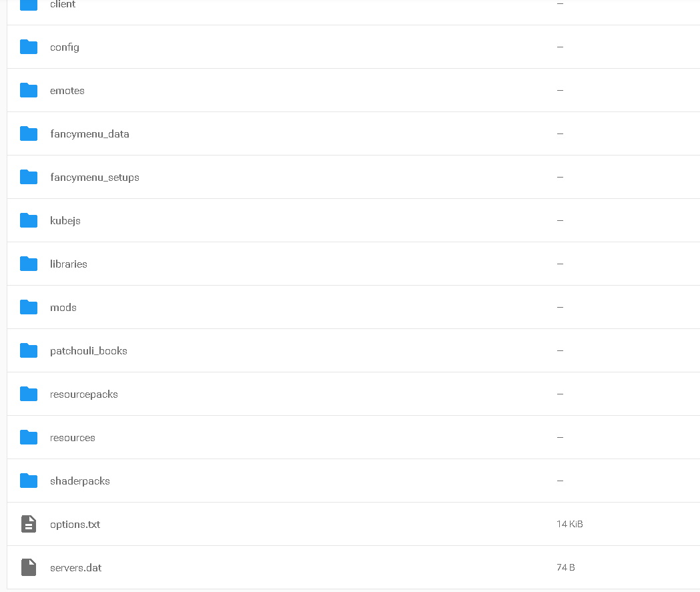Open the client folder name
This screenshot has height=592, width=700.
63,4
